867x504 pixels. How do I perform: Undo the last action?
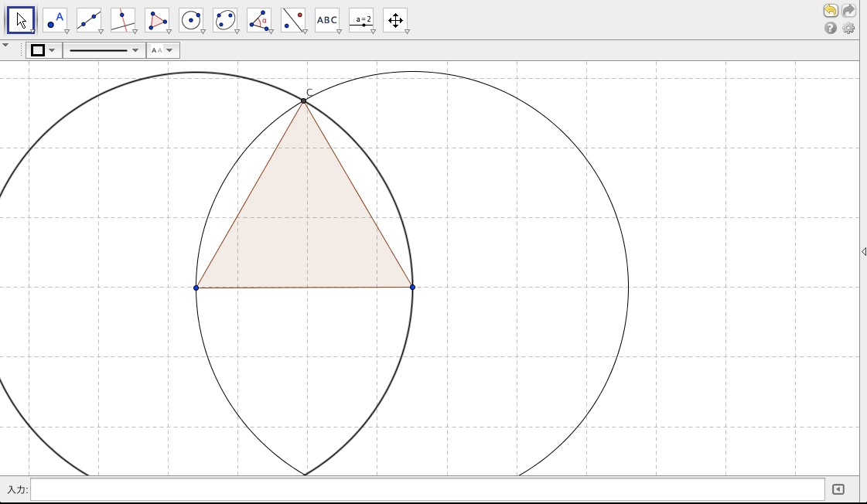coord(831,11)
